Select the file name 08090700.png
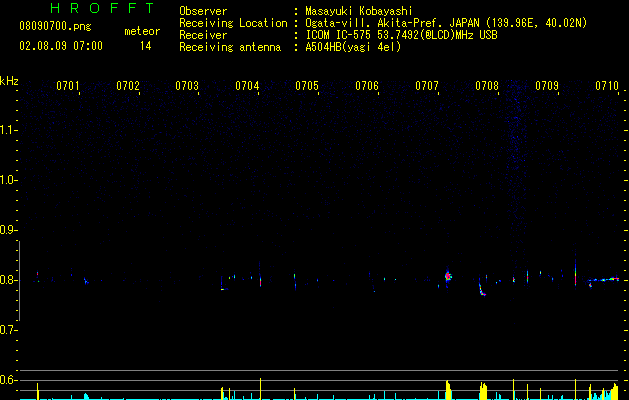 coord(55,27)
